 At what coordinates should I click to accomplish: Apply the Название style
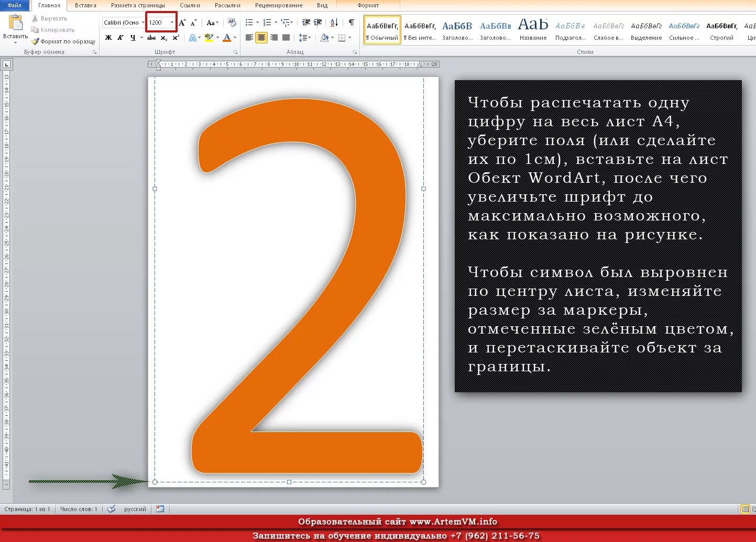coord(533,30)
